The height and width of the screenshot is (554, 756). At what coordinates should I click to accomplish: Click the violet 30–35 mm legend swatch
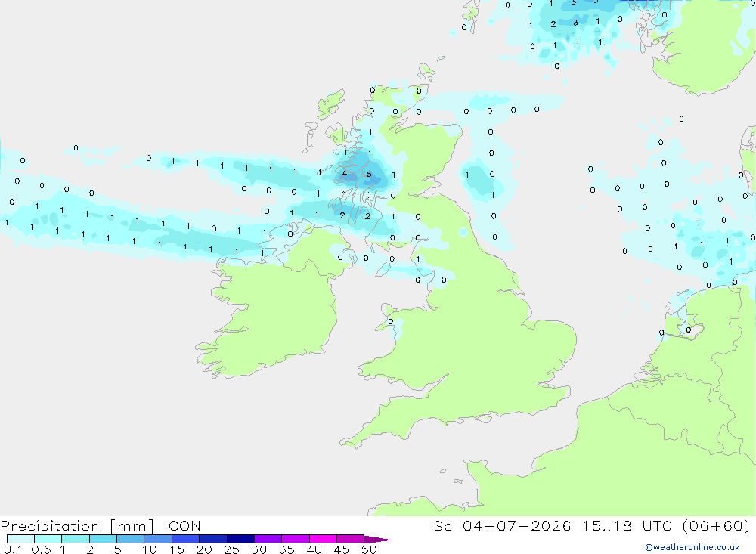click(268, 539)
